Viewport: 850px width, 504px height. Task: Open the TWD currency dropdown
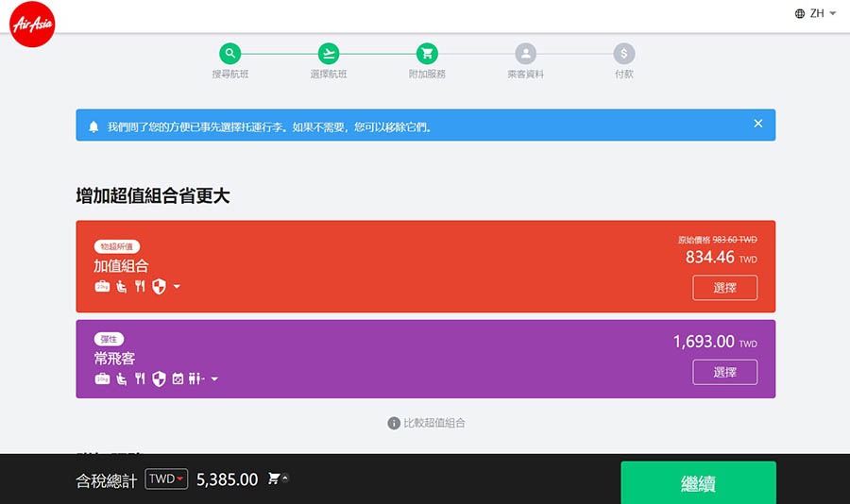point(167,479)
